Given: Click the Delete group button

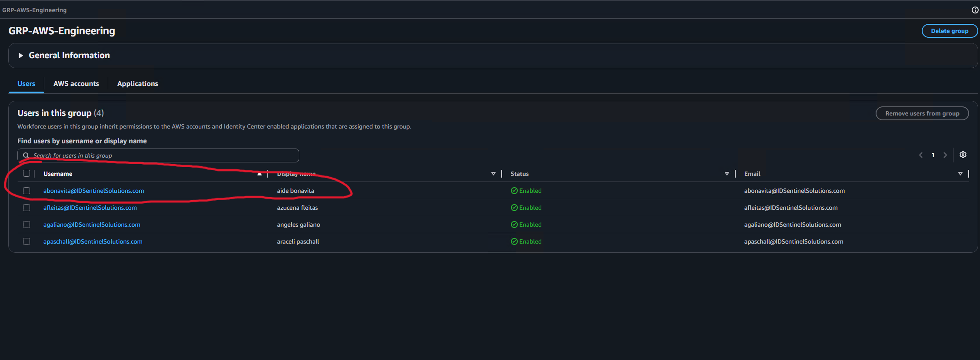Looking at the screenshot, I should tap(950, 31).
